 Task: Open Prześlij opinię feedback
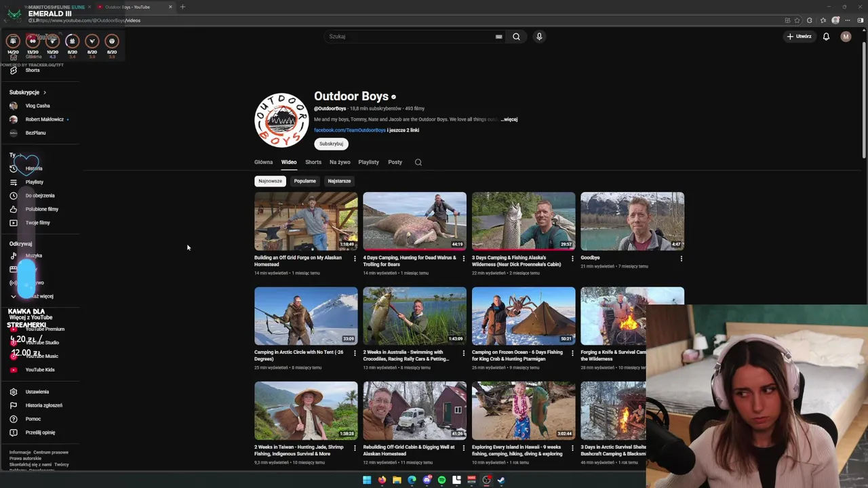(40, 432)
